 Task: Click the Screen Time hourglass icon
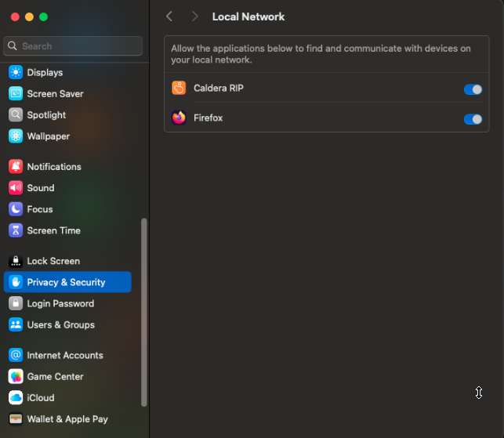16,230
